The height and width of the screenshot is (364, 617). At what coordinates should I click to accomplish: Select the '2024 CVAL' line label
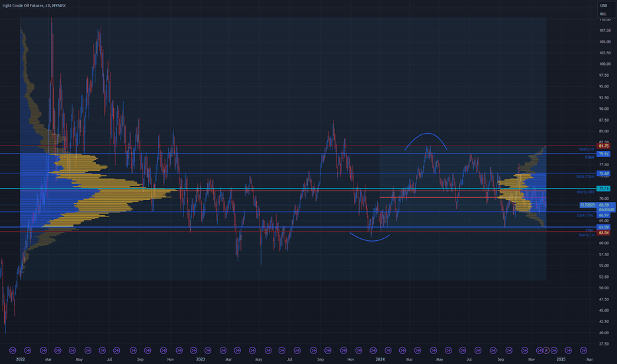point(585,215)
